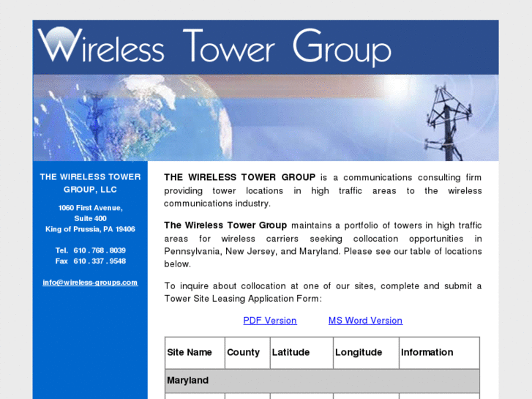The width and height of the screenshot is (532, 399).
Task: Click the 'Tower Site Leasing Application Form:' text
Action: [243, 299]
